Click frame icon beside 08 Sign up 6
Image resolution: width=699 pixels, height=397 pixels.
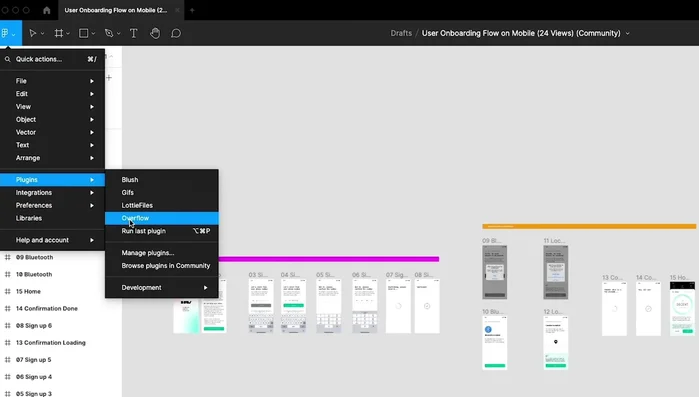(x=8, y=326)
